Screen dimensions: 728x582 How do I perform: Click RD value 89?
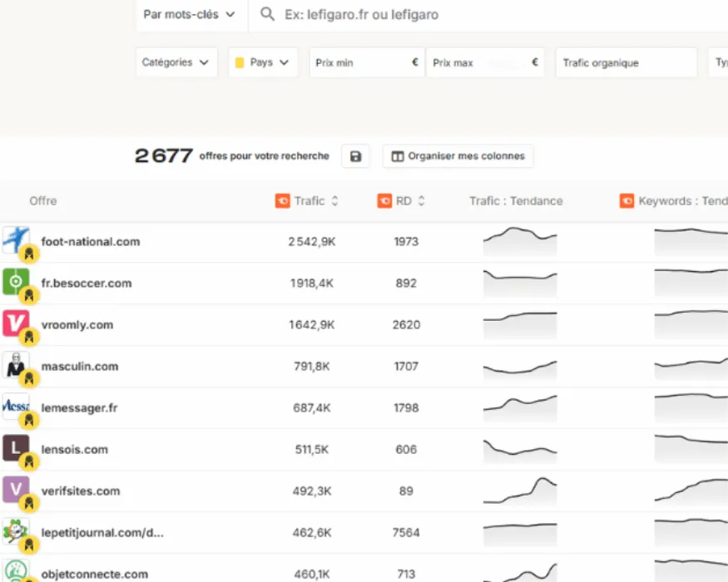[x=406, y=491]
